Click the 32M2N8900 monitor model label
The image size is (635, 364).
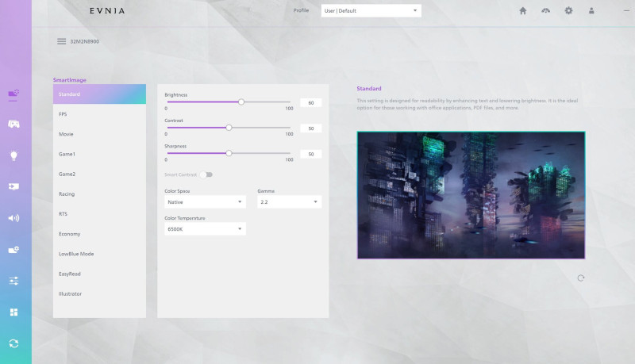[85, 41]
